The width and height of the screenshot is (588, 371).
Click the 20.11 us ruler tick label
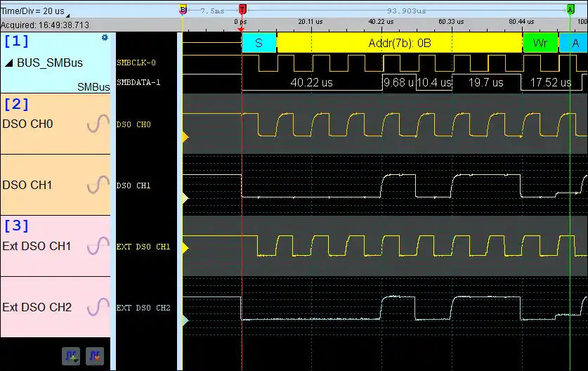(x=311, y=22)
